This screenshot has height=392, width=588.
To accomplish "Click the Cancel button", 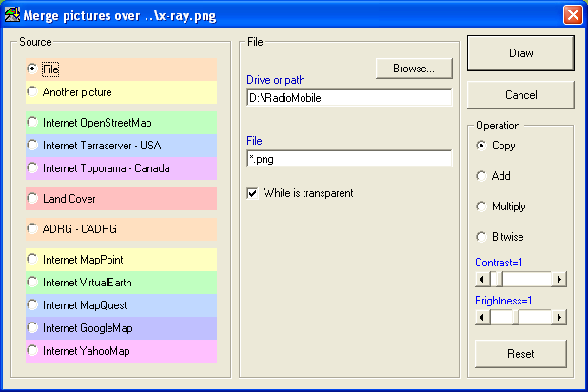I will 520,95.
